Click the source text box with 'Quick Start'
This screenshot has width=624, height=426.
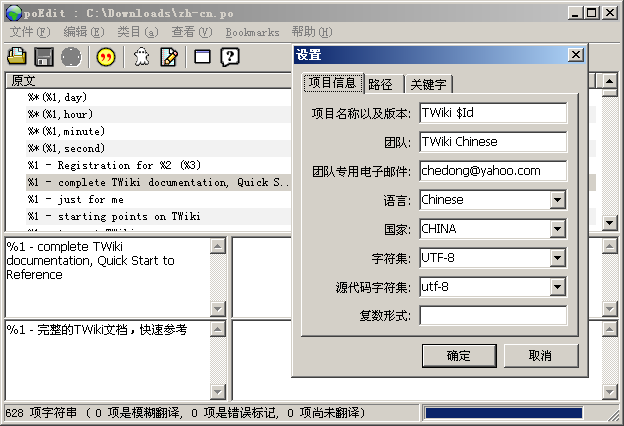[x=107, y=277]
